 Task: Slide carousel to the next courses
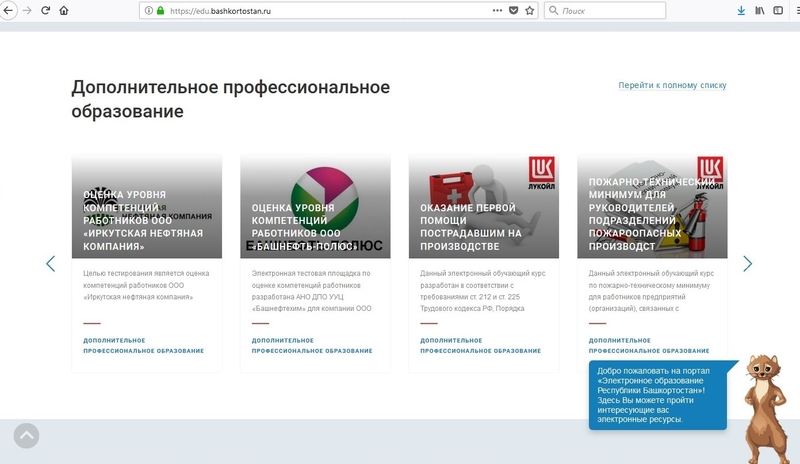[x=746, y=264]
